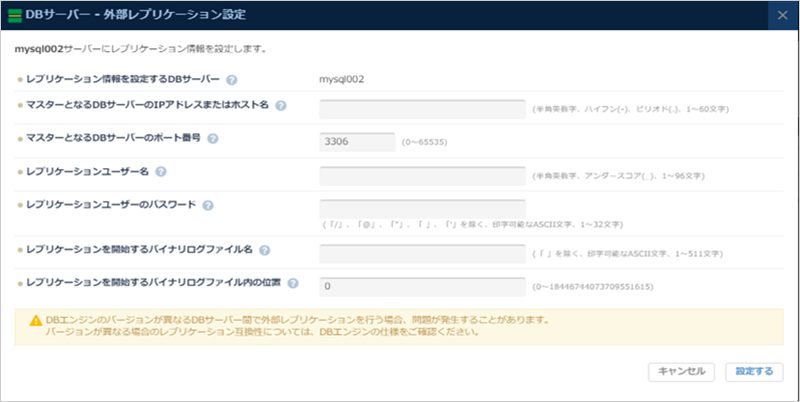Click the mysql002 server name value
This screenshot has height=402, width=800.
click(341, 80)
